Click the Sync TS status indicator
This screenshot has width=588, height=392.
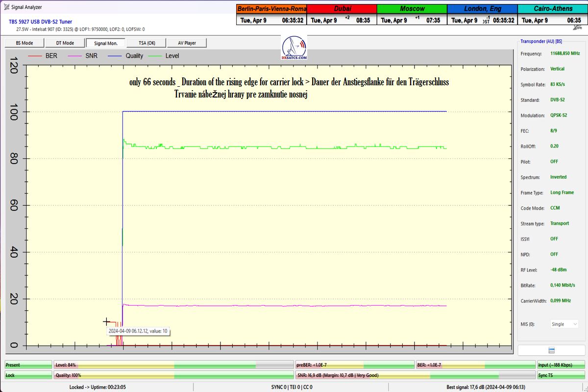click(x=560, y=375)
